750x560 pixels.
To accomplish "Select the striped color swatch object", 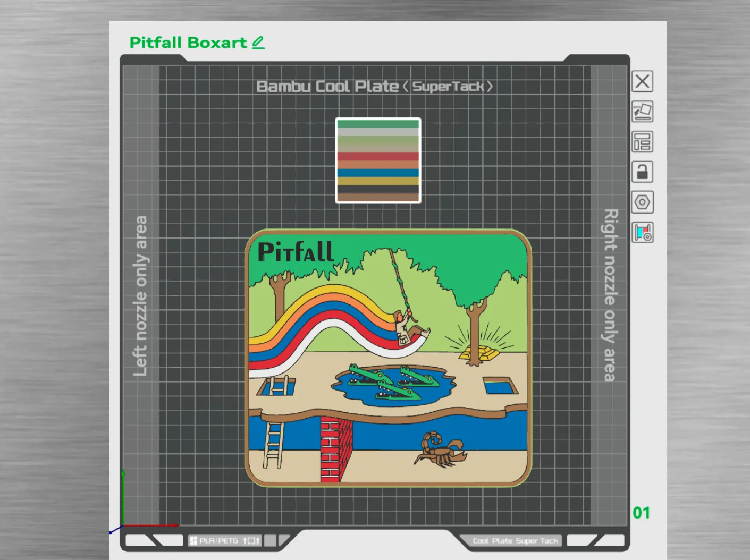I will [x=378, y=160].
